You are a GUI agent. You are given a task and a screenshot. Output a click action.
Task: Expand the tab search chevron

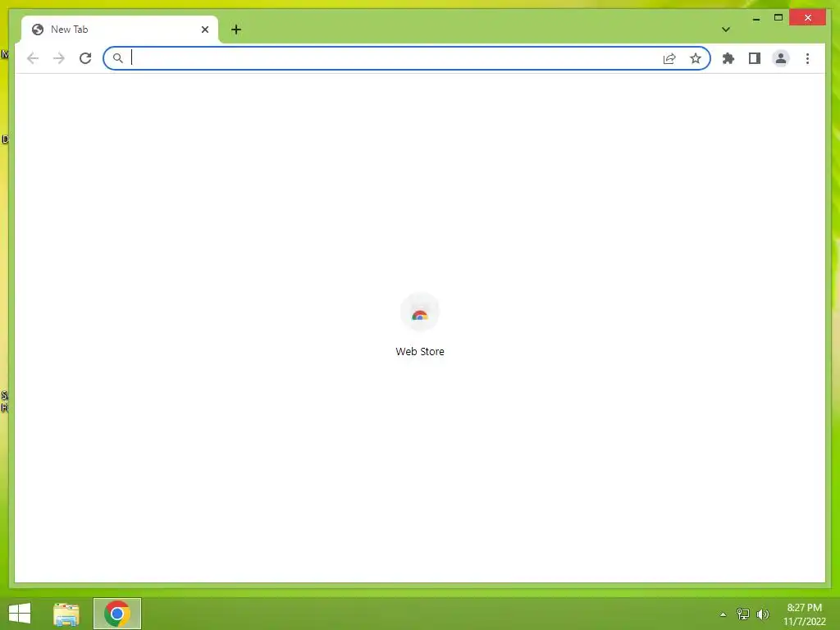coord(726,30)
